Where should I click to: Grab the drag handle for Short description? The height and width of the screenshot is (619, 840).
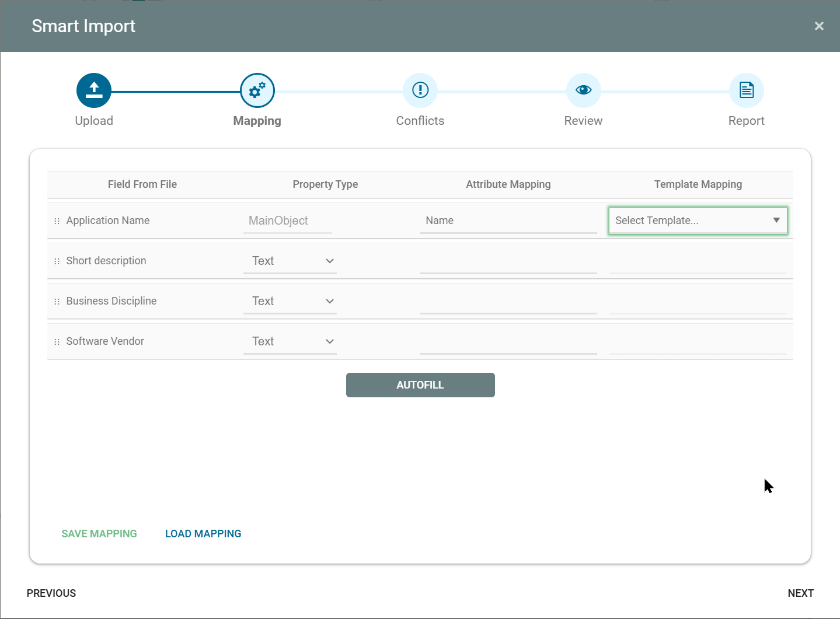pyautogui.click(x=57, y=261)
